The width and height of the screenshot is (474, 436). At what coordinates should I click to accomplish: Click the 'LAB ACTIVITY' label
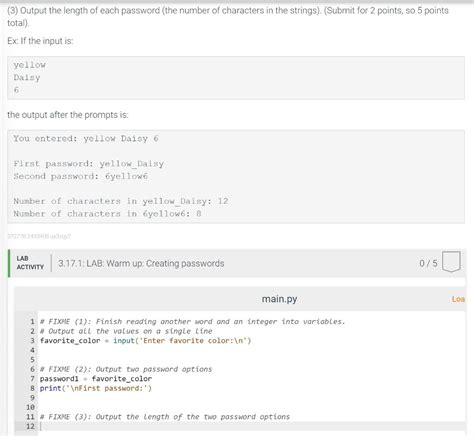click(x=30, y=263)
